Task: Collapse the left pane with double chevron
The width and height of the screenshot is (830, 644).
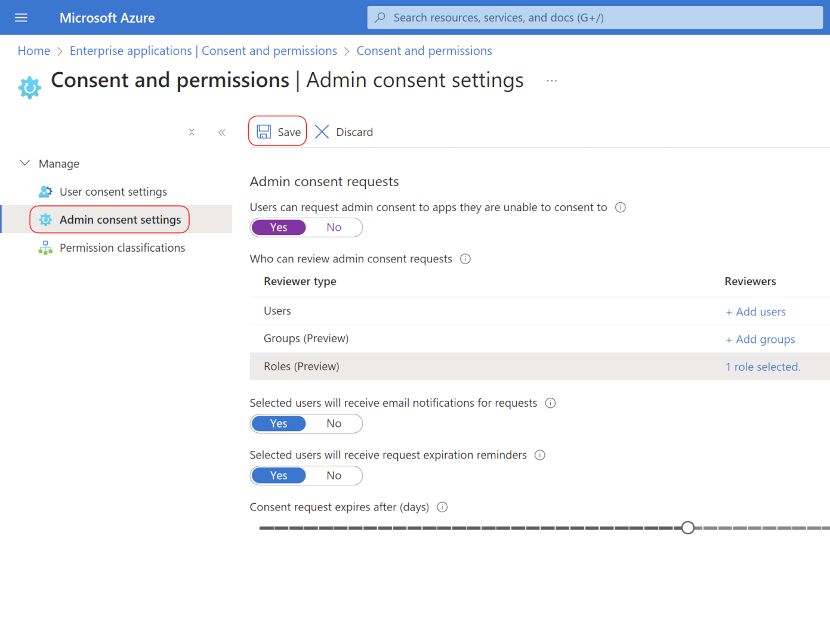Action: pyautogui.click(x=221, y=132)
